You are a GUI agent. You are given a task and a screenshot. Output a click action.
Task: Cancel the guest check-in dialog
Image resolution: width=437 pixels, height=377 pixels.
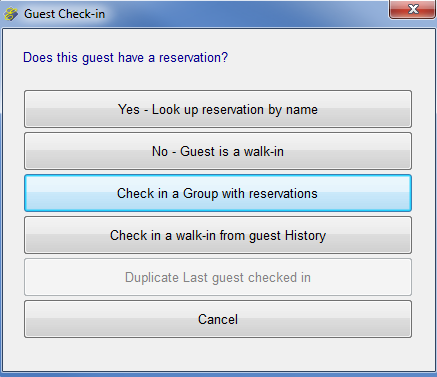218,319
